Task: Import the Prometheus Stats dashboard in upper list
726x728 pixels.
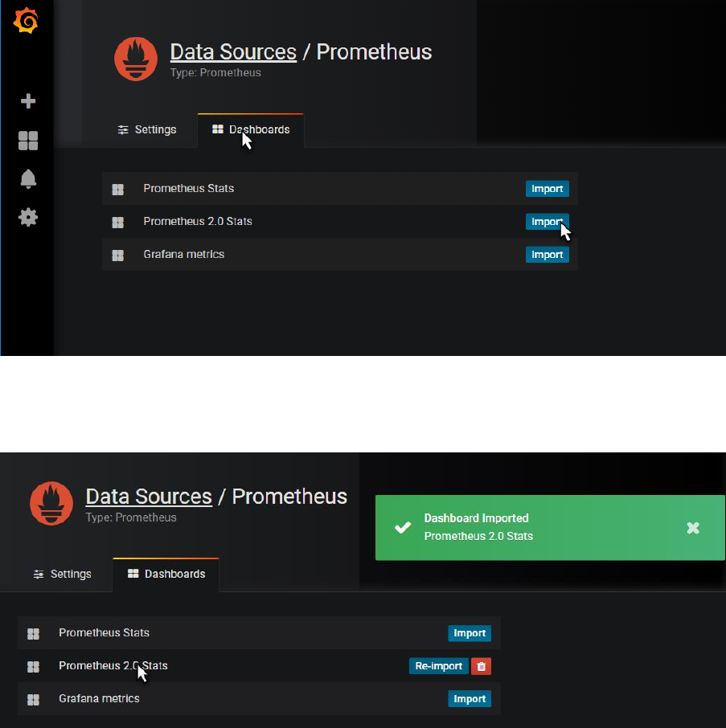Action: 548,189
